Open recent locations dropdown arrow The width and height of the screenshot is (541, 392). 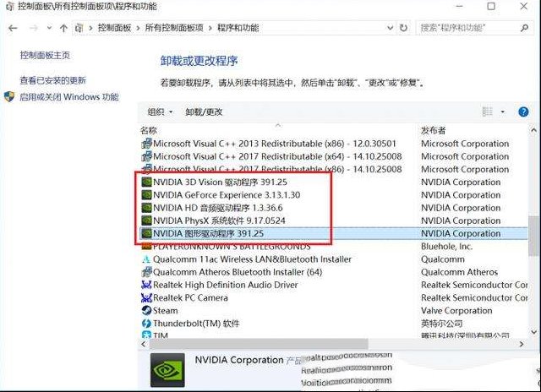[x=49, y=28]
